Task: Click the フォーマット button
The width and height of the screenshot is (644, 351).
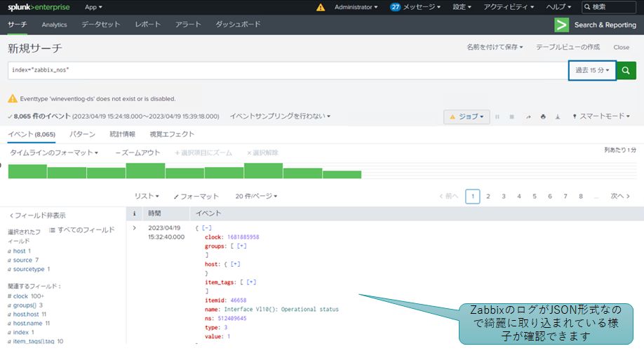Action: click(196, 196)
